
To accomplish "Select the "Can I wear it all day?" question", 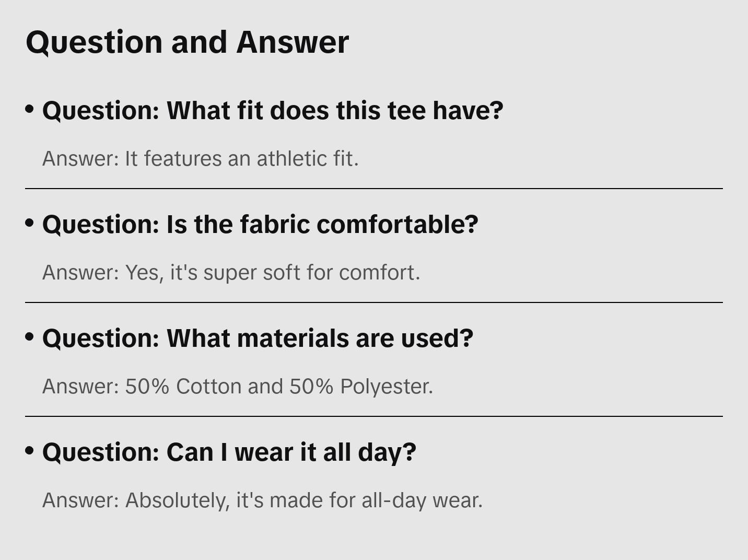I will [x=229, y=452].
